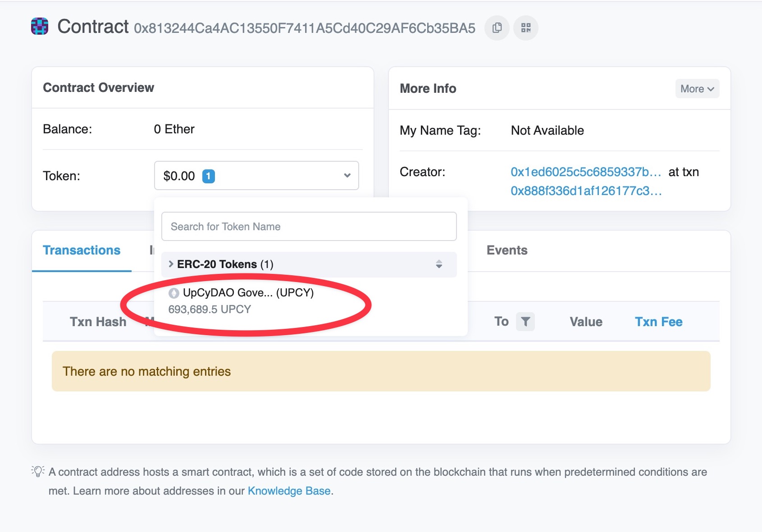This screenshot has width=762, height=532.
Task: Click the 693,689.5 UPCY balance text
Action: tap(210, 309)
